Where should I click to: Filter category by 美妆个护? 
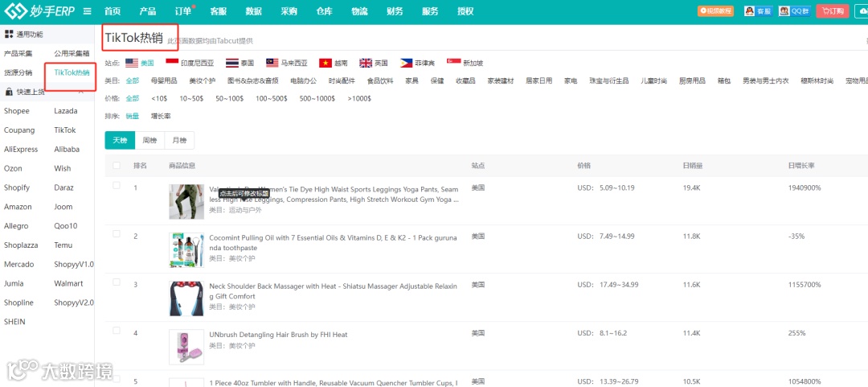point(202,81)
